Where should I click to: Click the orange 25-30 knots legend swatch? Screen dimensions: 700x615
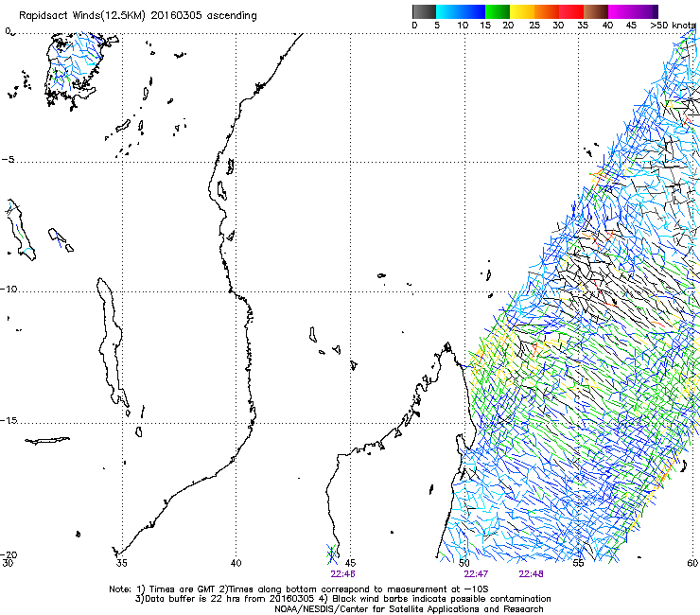pyautogui.click(x=547, y=11)
